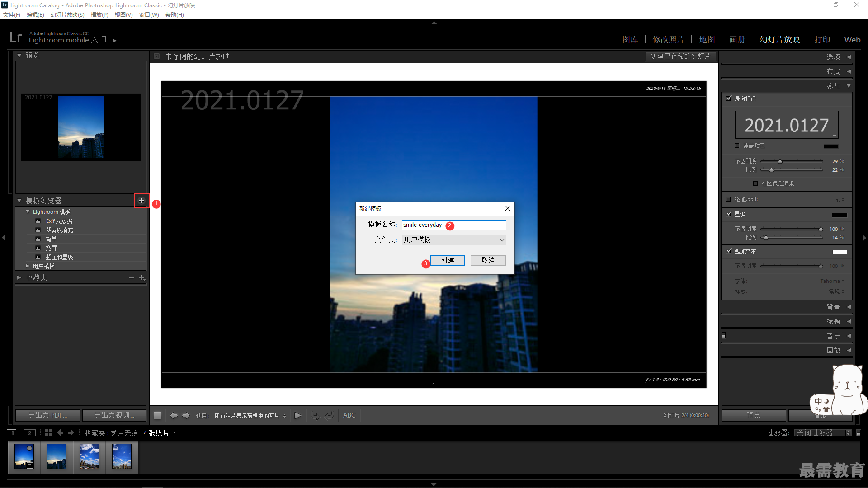Image resolution: width=868 pixels, height=488 pixels.
Task: Click the stop square button in toolbar
Action: point(157,415)
